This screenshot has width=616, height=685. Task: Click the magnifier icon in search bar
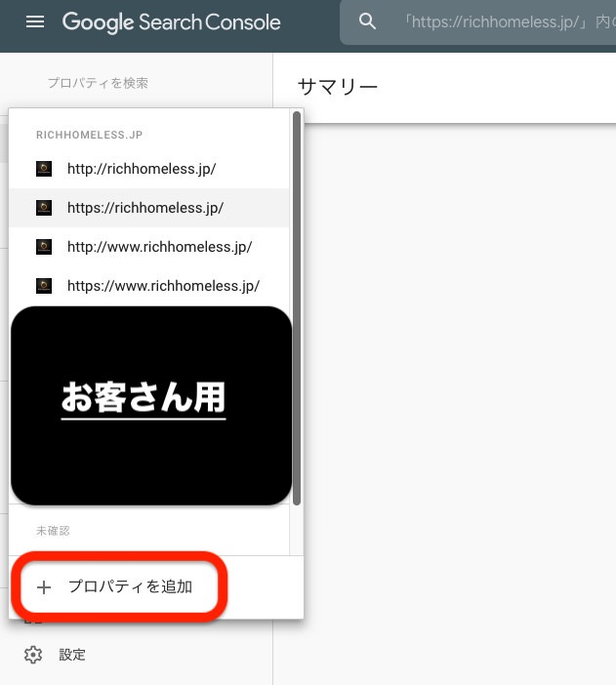pyautogui.click(x=368, y=22)
